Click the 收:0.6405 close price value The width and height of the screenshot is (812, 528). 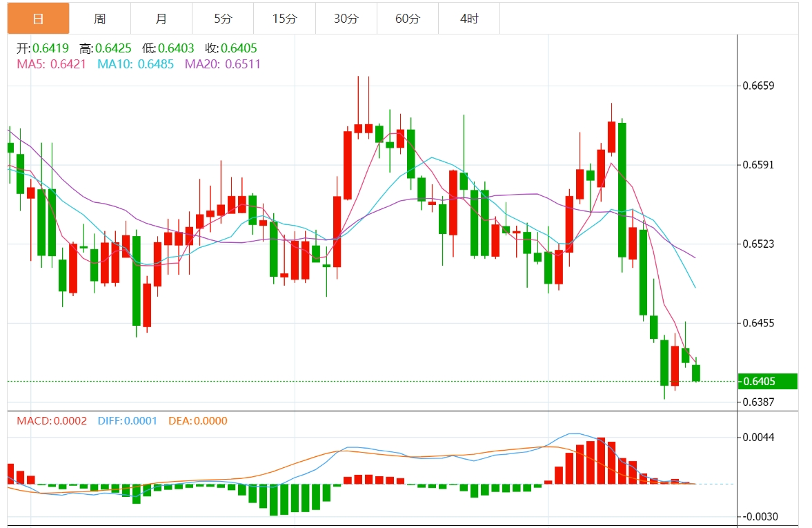tap(231, 48)
